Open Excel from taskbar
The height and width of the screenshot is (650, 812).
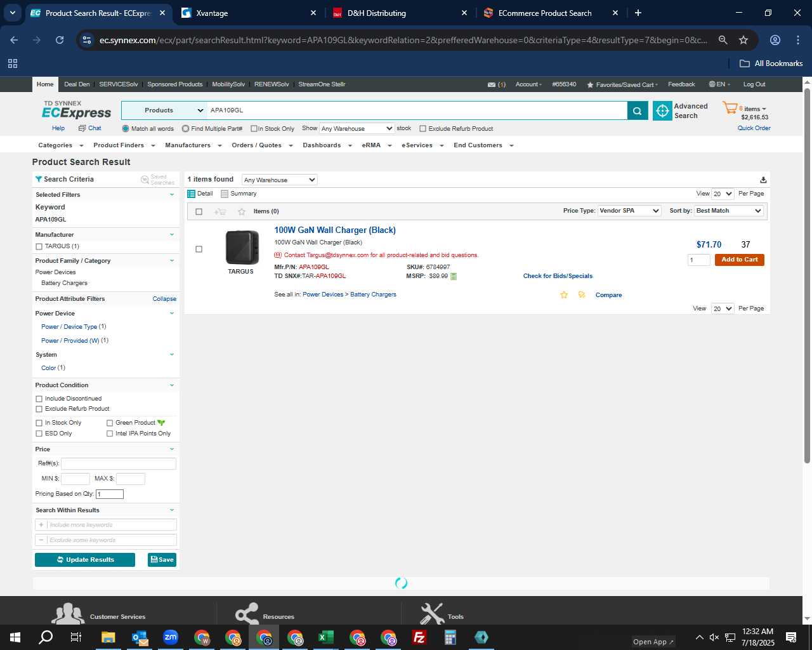pos(326,637)
